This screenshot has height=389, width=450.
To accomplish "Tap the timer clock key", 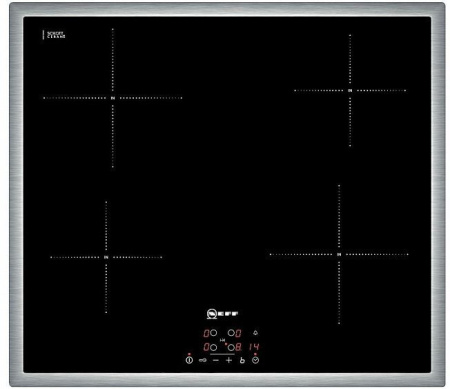I will point(255,360).
